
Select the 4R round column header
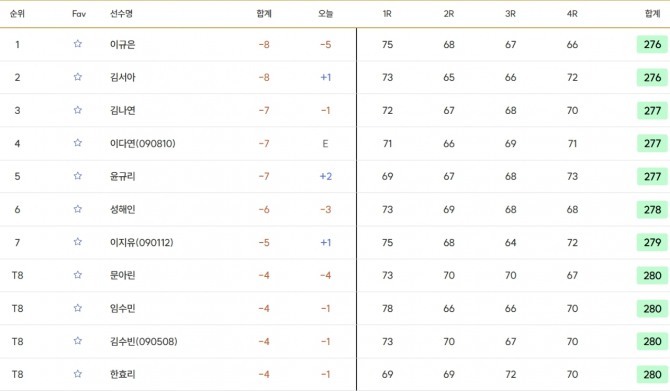click(572, 14)
